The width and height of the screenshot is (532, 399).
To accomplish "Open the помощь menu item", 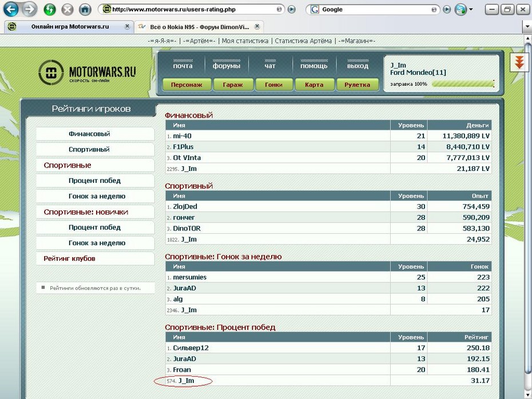I will point(314,65).
